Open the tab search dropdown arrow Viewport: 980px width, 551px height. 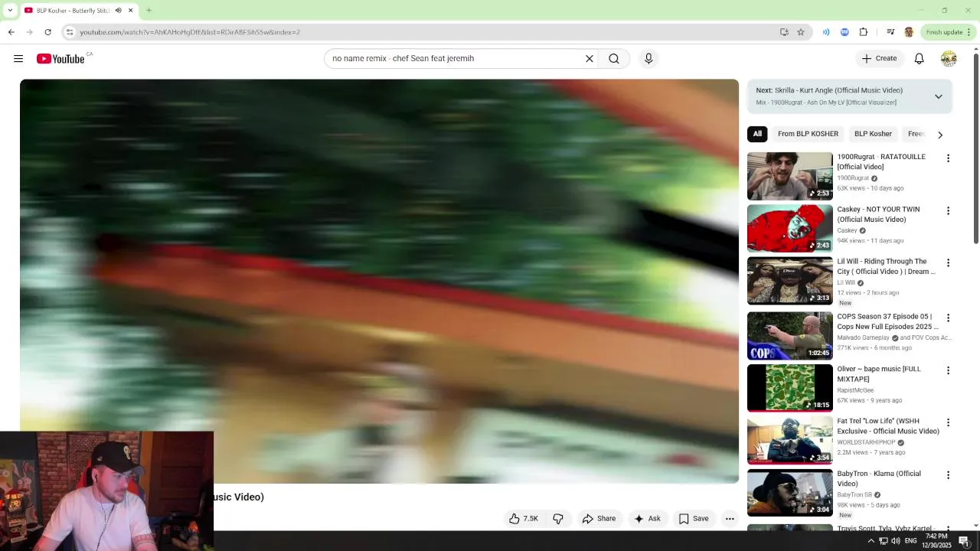point(10,10)
